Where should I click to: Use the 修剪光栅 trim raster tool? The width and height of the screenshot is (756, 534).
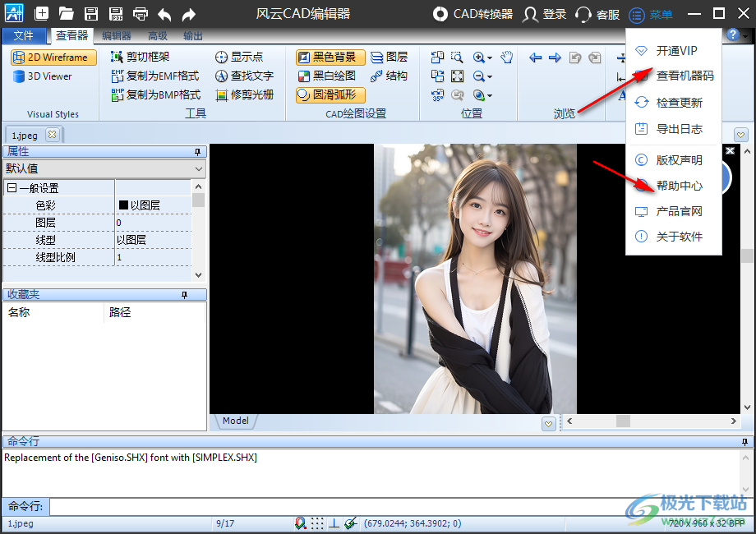pyautogui.click(x=244, y=94)
